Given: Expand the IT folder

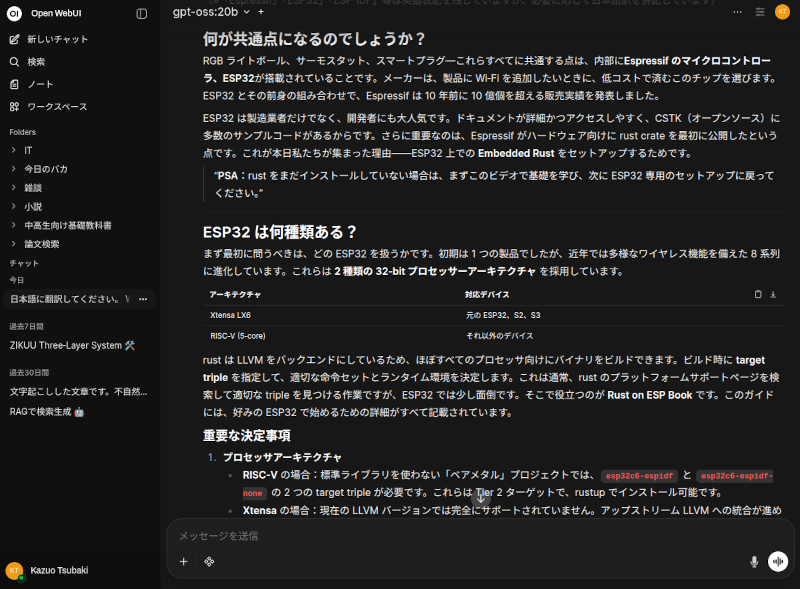Looking at the screenshot, I should click(x=28, y=150).
